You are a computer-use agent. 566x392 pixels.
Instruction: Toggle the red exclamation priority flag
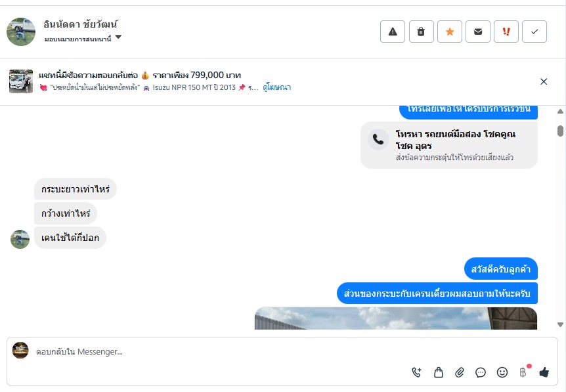(x=506, y=32)
